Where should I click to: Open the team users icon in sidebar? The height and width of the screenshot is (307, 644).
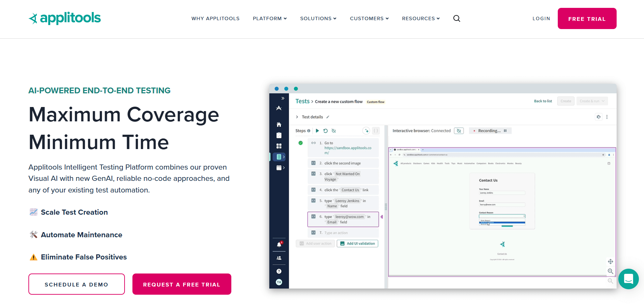279,258
